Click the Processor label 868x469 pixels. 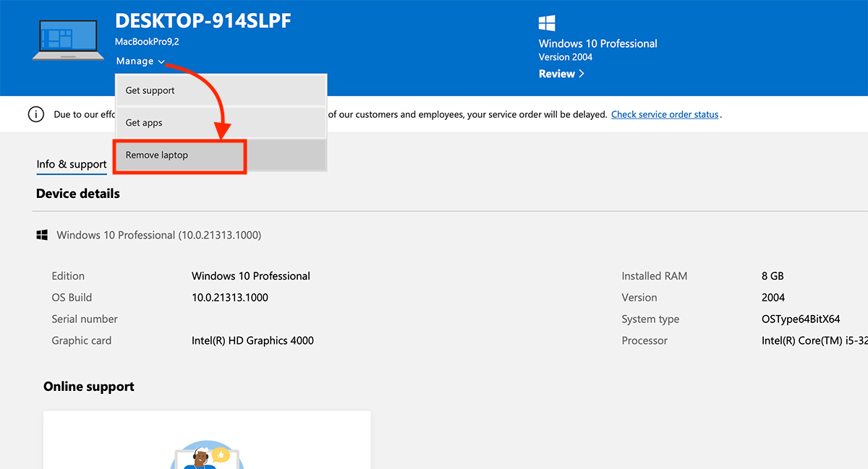(x=644, y=341)
